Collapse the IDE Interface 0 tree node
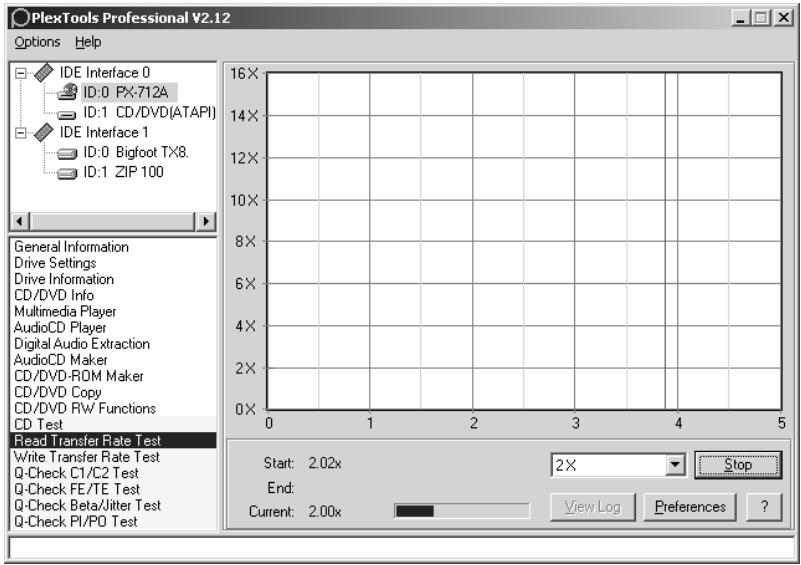 20,73
